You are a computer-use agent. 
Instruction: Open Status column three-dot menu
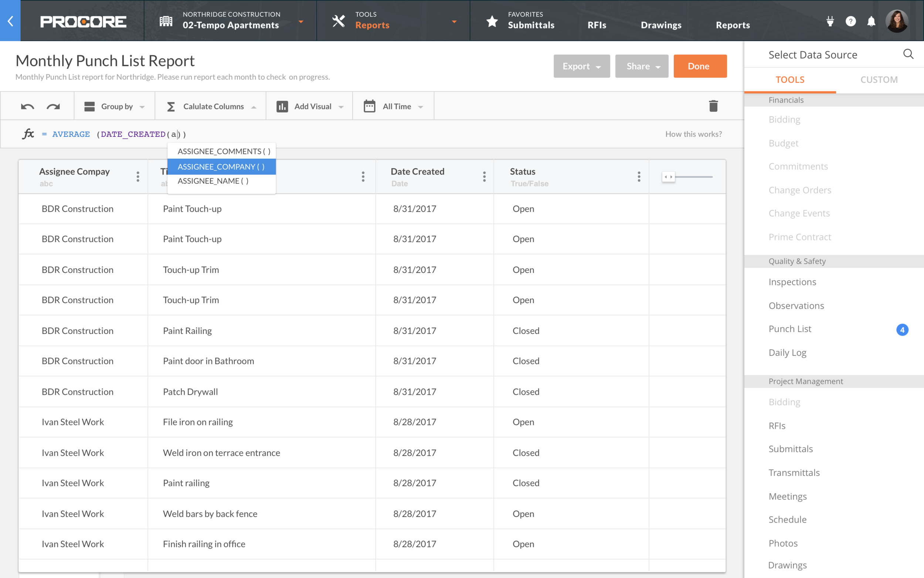[x=639, y=177]
